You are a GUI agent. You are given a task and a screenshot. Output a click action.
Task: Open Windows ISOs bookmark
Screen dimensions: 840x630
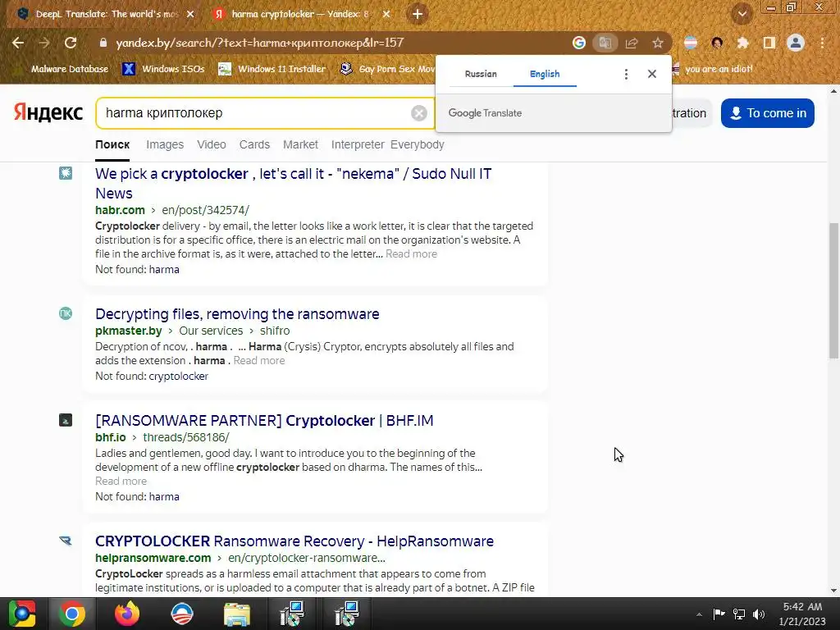point(163,69)
